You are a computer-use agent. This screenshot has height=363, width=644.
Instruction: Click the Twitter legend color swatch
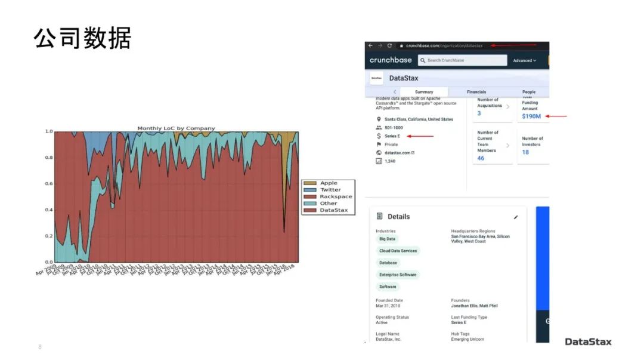click(x=309, y=190)
